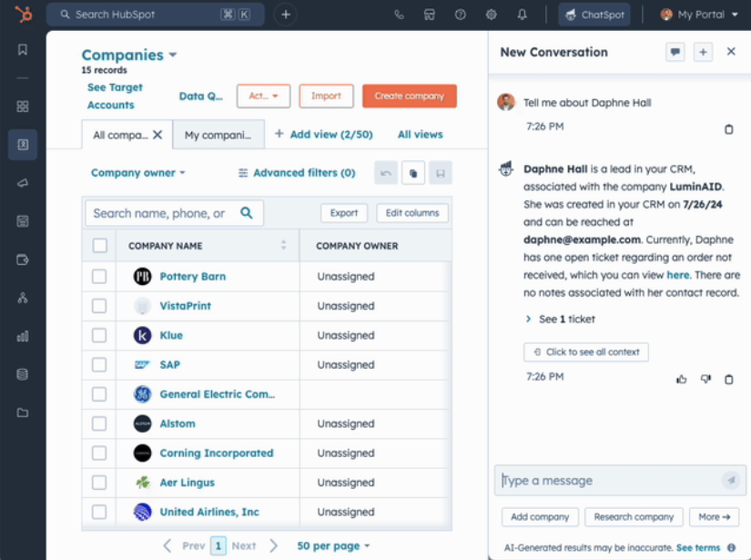751x560 pixels.
Task: Open the marketplace store icon
Action: coord(430,15)
